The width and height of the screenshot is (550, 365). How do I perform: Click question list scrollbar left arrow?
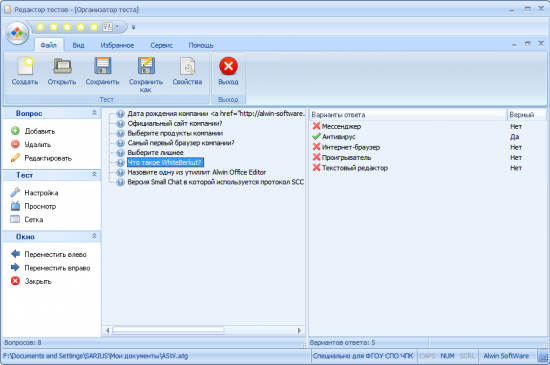click(107, 330)
